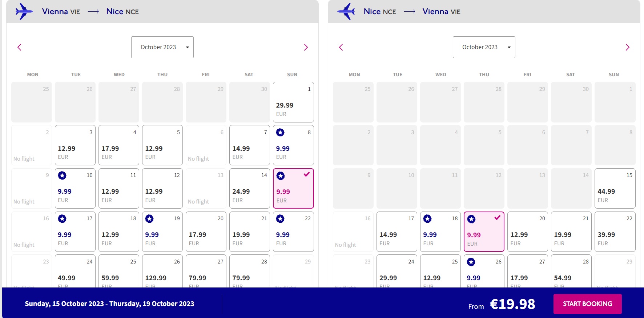This screenshot has width=644, height=318.
Task: Go to next month on outbound calendar
Action: click(x=306, y=47)
